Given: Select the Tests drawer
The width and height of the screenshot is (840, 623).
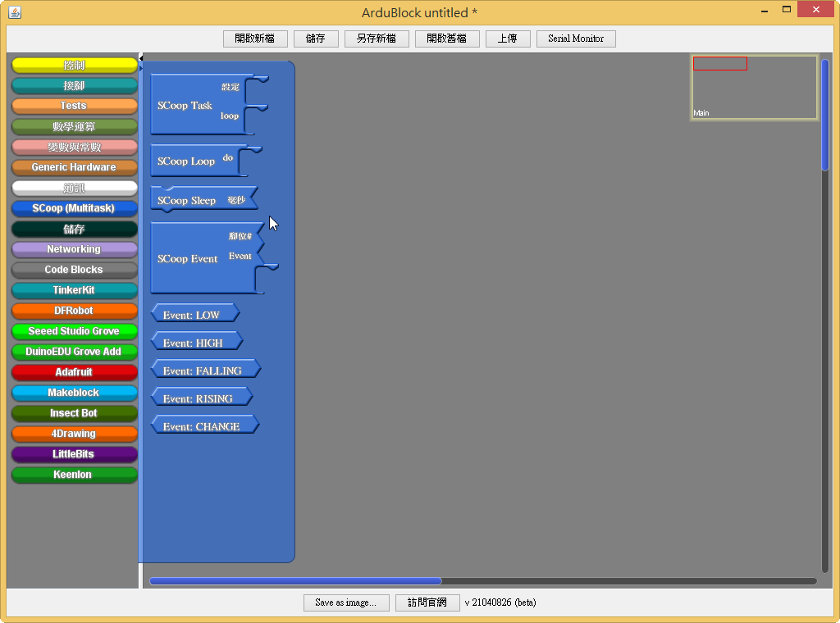Looking at the screenshot, I should 75,106.
